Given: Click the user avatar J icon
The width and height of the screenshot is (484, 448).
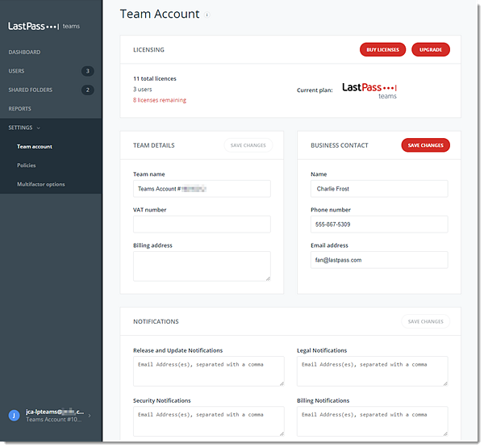Looking at the screenshot, I should (x=14, y=416).
